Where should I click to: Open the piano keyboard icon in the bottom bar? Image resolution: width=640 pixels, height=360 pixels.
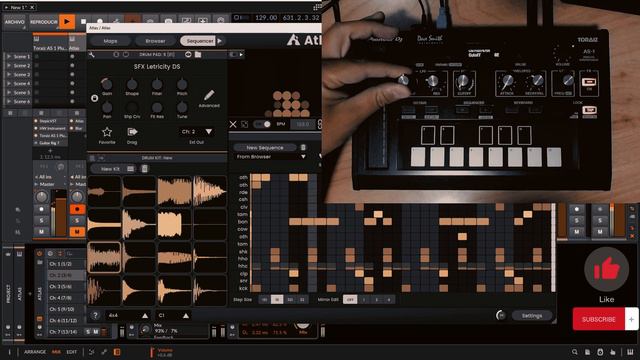(x=630, y=352)
